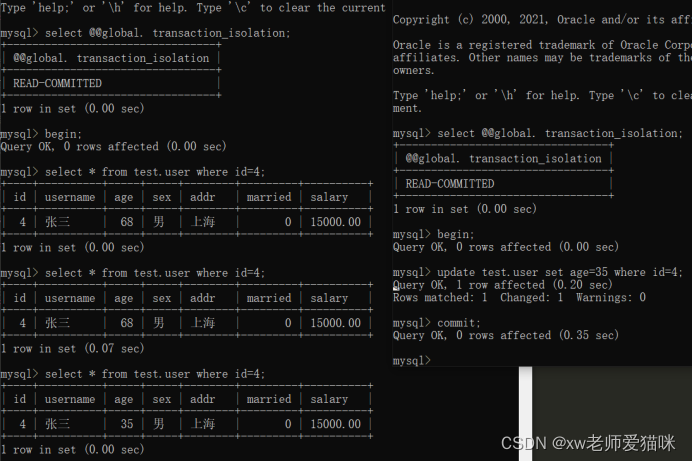Click age 68 in result above 0.07 sec line
Viewport: 692px width, 462px height.
127,323
